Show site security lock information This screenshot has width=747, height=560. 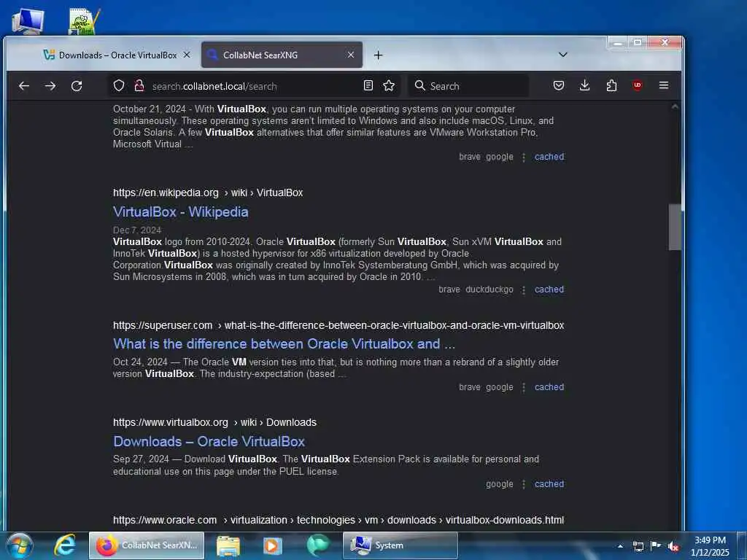tap(139, 86)
